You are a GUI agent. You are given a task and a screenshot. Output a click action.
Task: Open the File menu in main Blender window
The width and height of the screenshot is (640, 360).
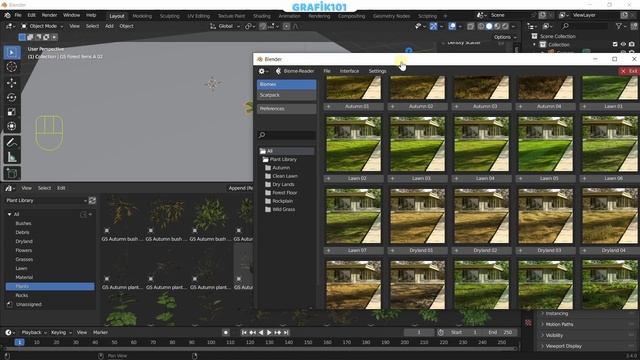(x=18, y=15)
